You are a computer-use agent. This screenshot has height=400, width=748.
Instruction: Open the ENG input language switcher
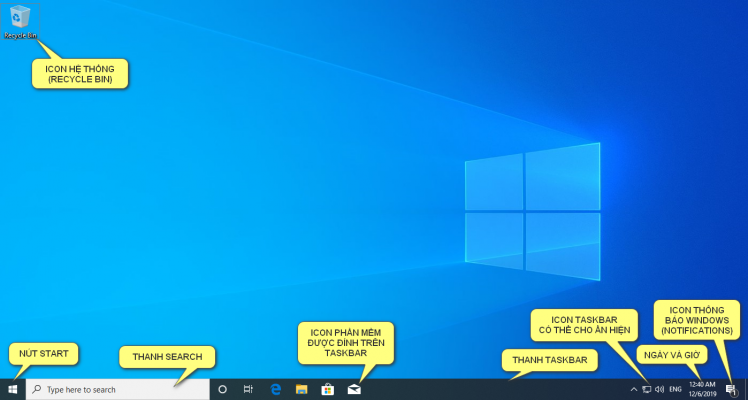click(x=676, y=389)
